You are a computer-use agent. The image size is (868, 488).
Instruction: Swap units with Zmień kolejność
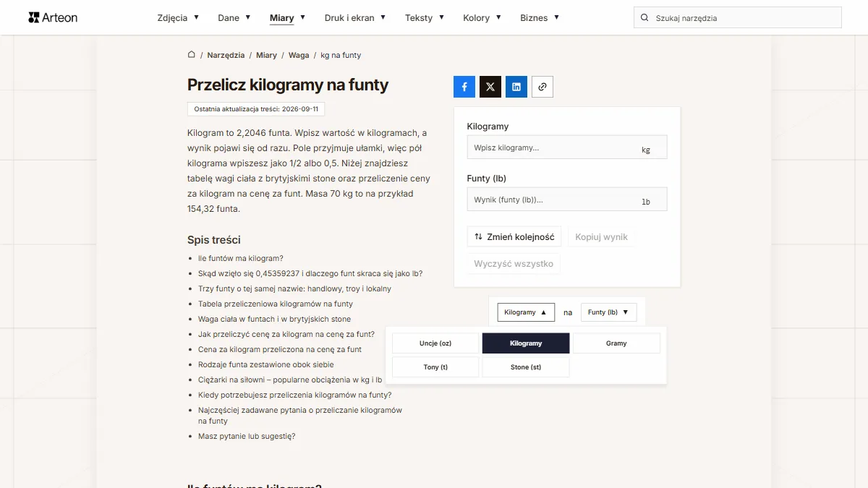[514, 236]
